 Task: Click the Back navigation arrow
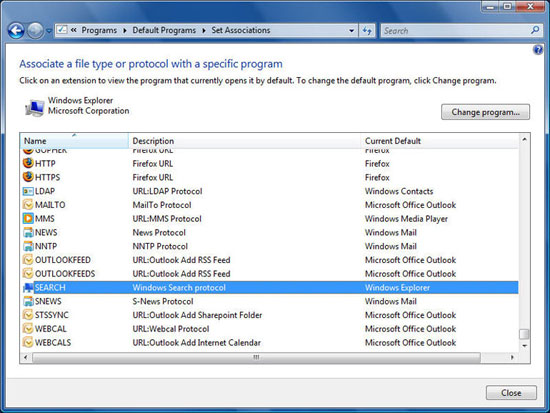coord(16,31)
